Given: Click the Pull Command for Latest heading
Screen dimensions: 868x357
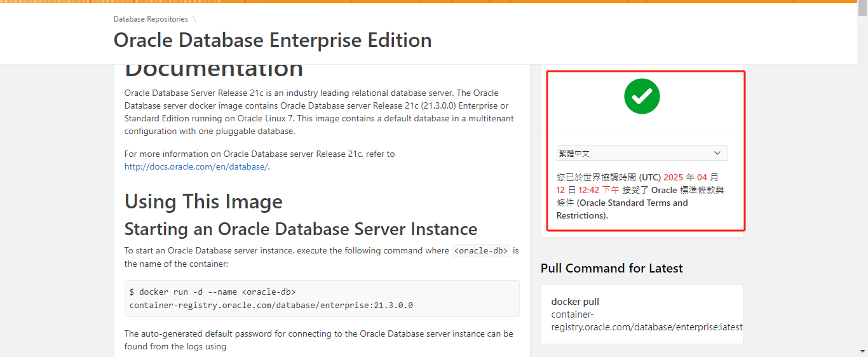Looking at the screenshot, I should [x=611, y=268].
